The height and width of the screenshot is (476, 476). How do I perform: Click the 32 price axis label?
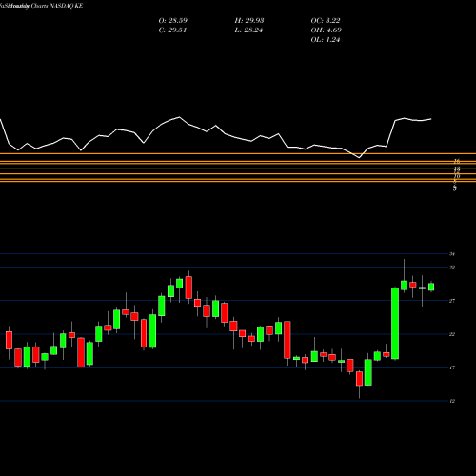point(452,268)
